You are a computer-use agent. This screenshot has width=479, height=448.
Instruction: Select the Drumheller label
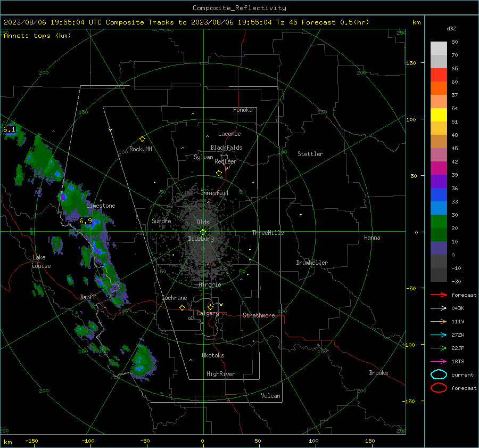(312, 263)
